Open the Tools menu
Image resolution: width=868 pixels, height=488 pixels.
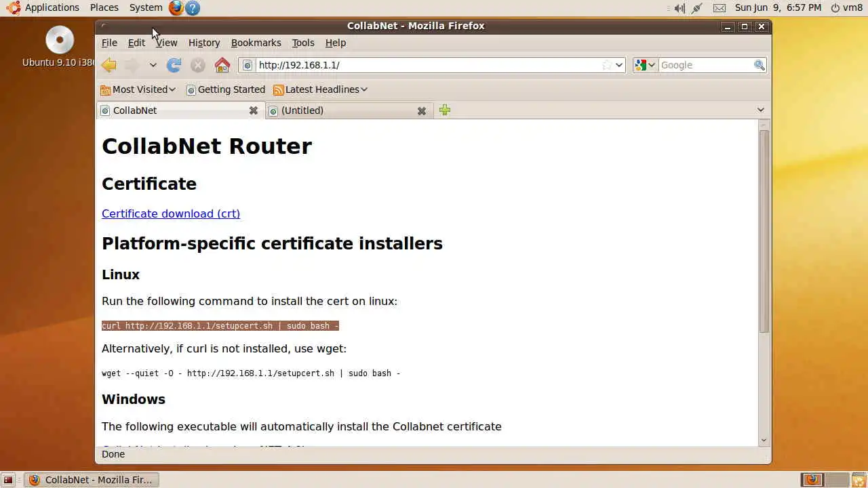[x=303, y=43]
